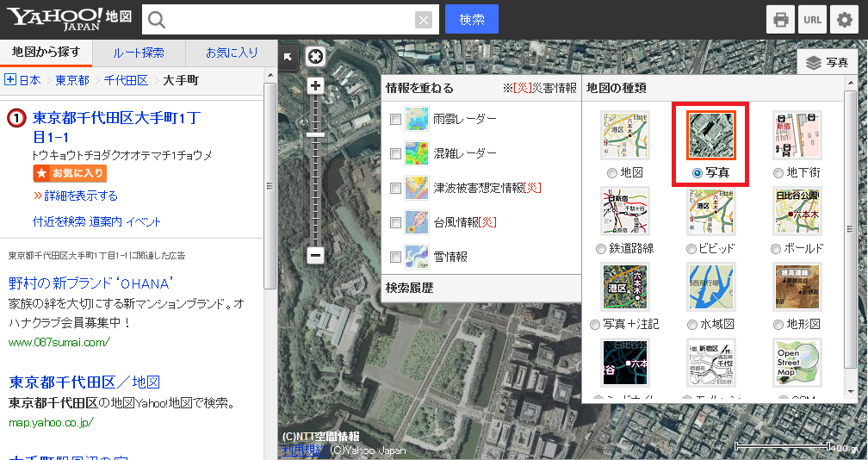Select the 地下街 radio button

(778, 173)
